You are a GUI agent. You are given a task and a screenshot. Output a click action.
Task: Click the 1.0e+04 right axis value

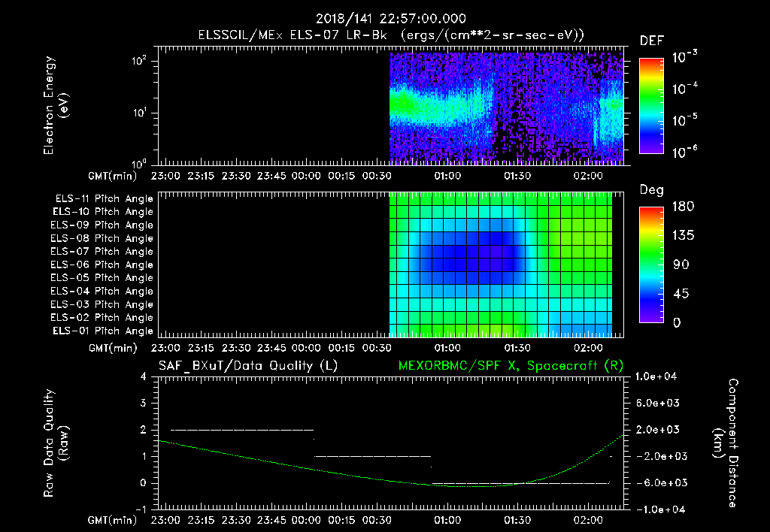click(656, 376)
